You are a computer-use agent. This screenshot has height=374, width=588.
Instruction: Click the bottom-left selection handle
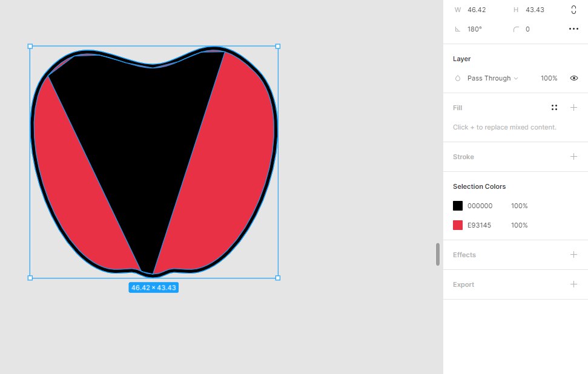click(30, 278)
